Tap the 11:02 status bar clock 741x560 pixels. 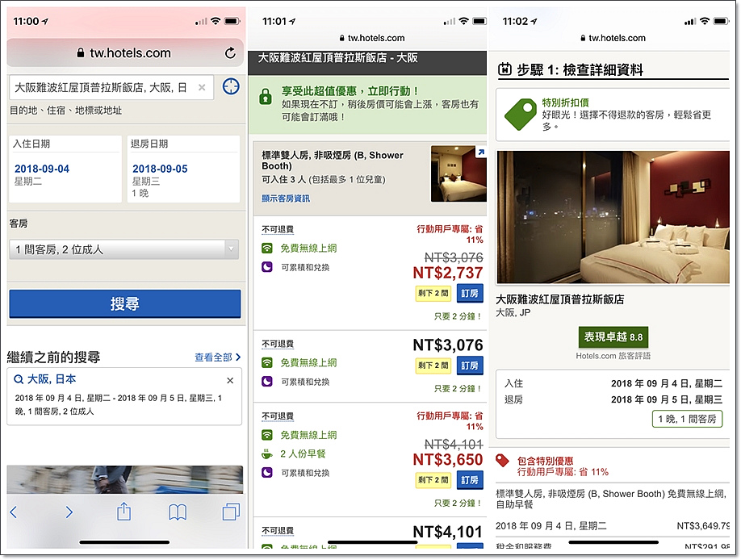tap(515, 21)
